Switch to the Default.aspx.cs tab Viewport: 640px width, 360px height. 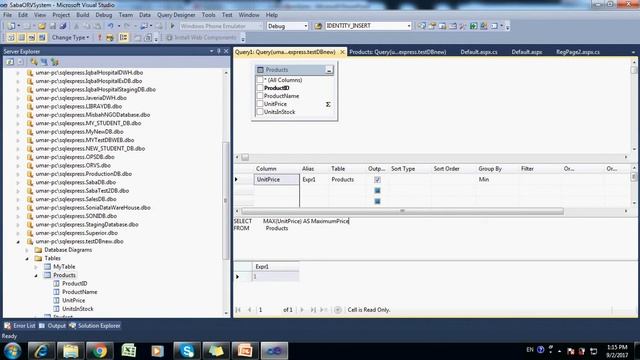click(479, 52)
